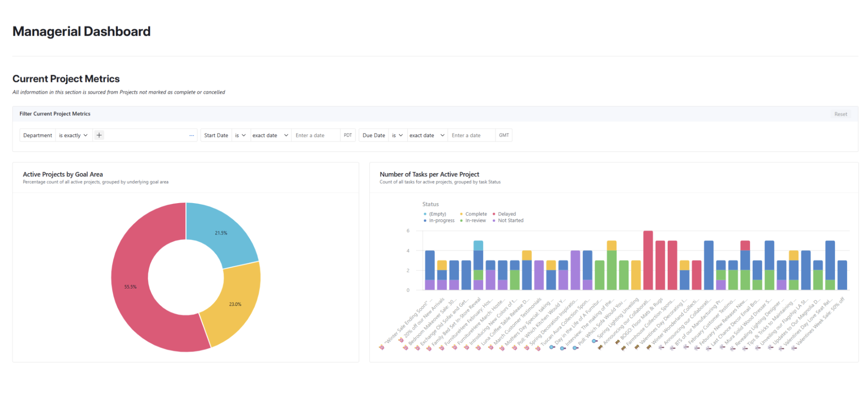Image resolution: width=868 pixels, height=413 pixels.
Task: Click the PDT timezone label
Action: point(348,135)
